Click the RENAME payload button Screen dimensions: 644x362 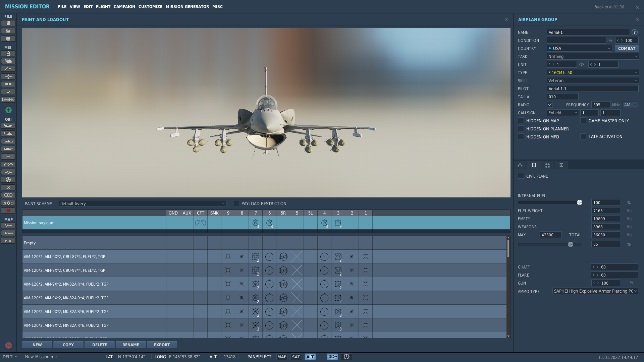[131, 345]
